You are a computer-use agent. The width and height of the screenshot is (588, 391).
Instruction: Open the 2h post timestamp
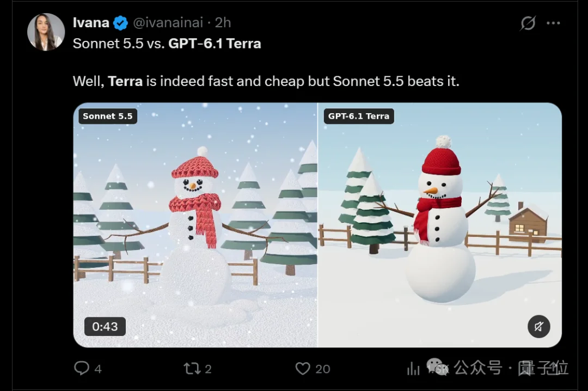pyautogui.click(x=223, y=22)
